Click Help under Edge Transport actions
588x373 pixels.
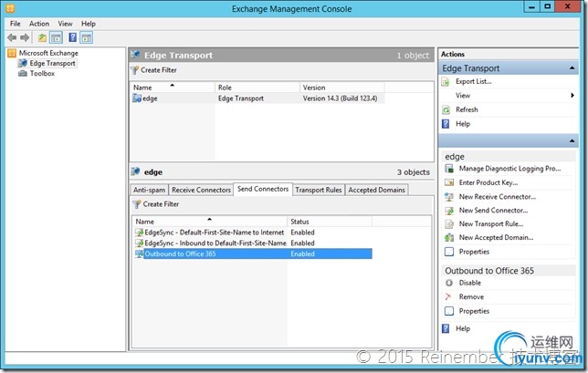463,124
